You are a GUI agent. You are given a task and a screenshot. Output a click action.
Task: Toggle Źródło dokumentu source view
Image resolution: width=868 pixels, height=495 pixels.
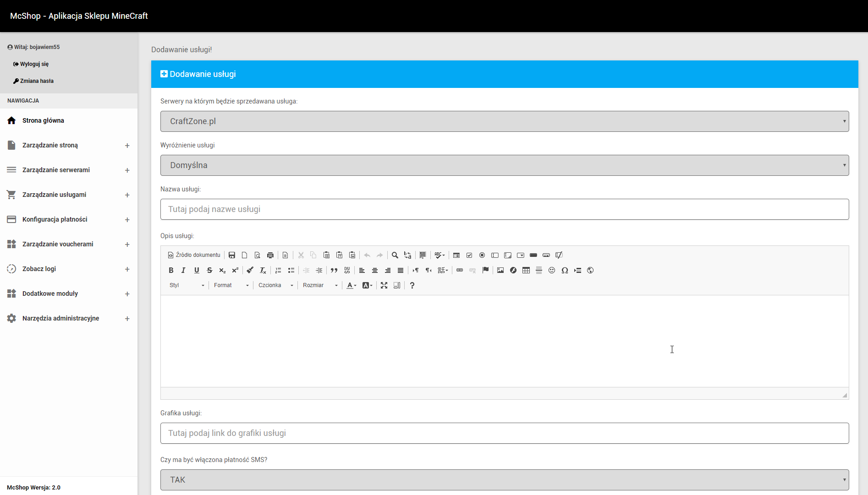[194, 255]
